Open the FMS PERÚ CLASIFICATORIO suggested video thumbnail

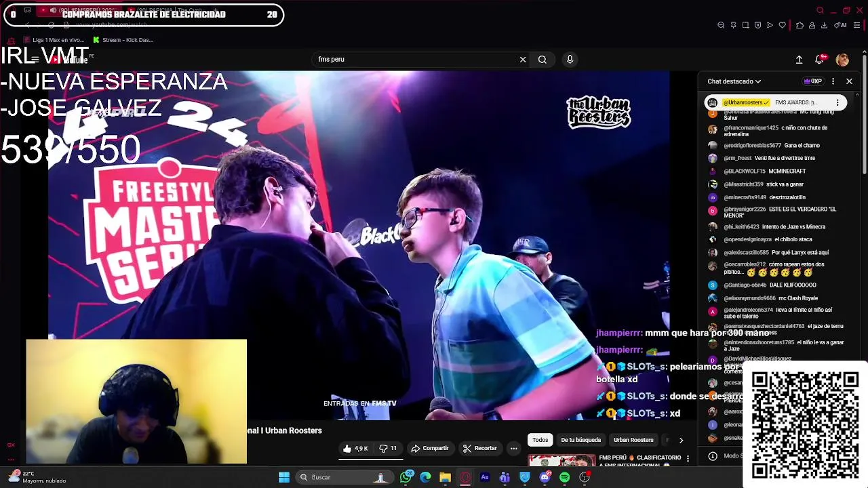click(x=561, y=460)
